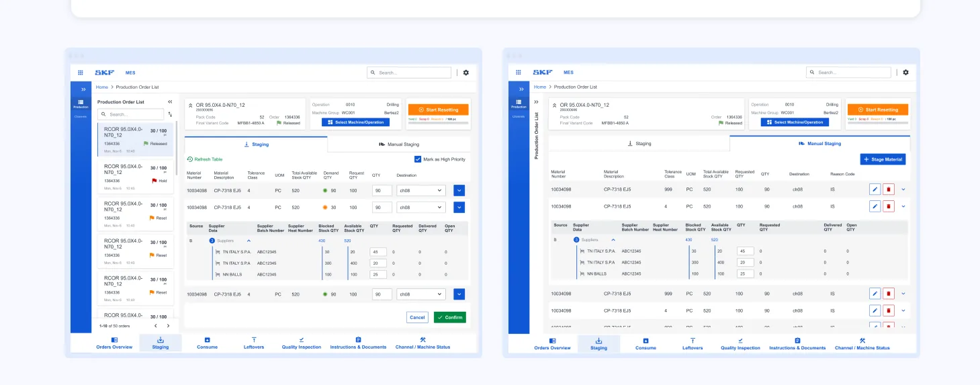Click Start Resetting button in left window
This screenshot has height=385, width=980.
click(x=438, y=110)
